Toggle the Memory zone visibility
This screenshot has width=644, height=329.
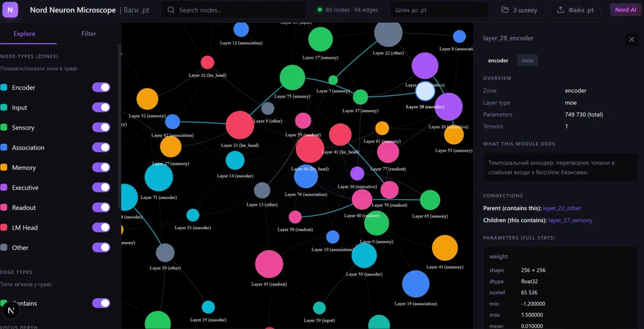(x=101, y=167)
